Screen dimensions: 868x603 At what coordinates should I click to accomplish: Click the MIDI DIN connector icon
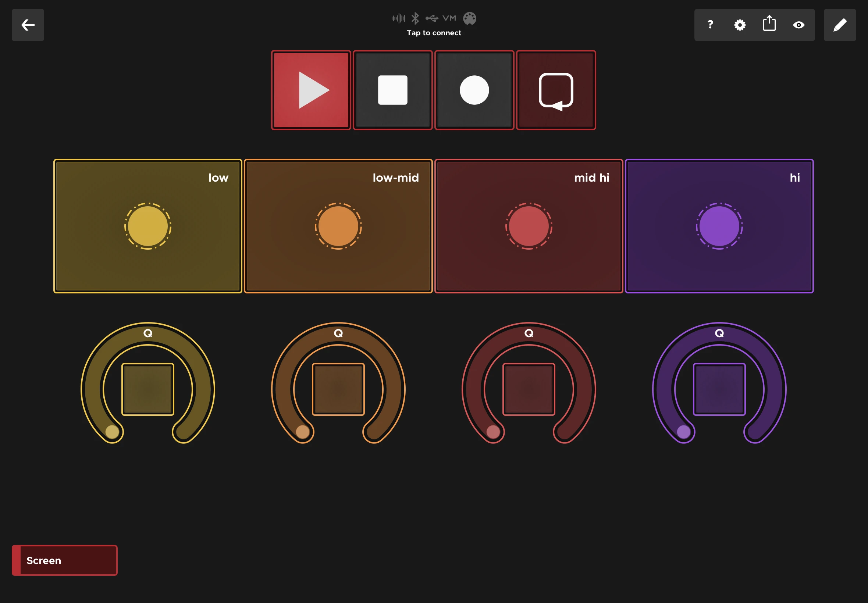469,18
